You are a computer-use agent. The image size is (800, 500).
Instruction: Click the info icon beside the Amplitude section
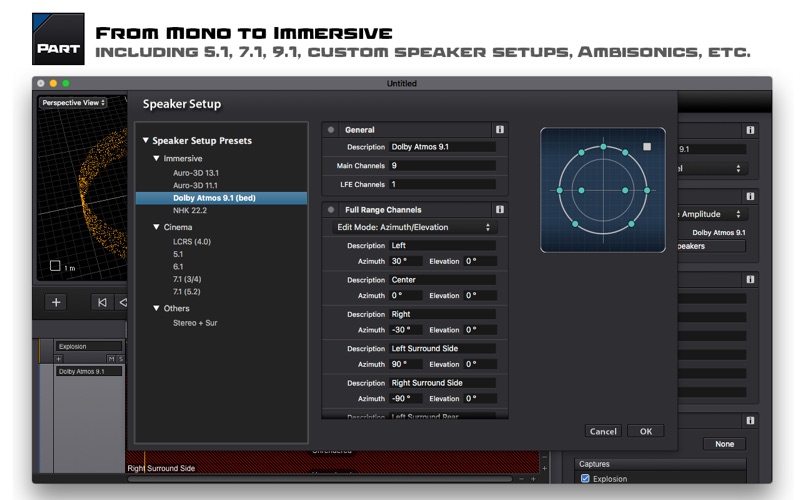(x=750, y=196)
